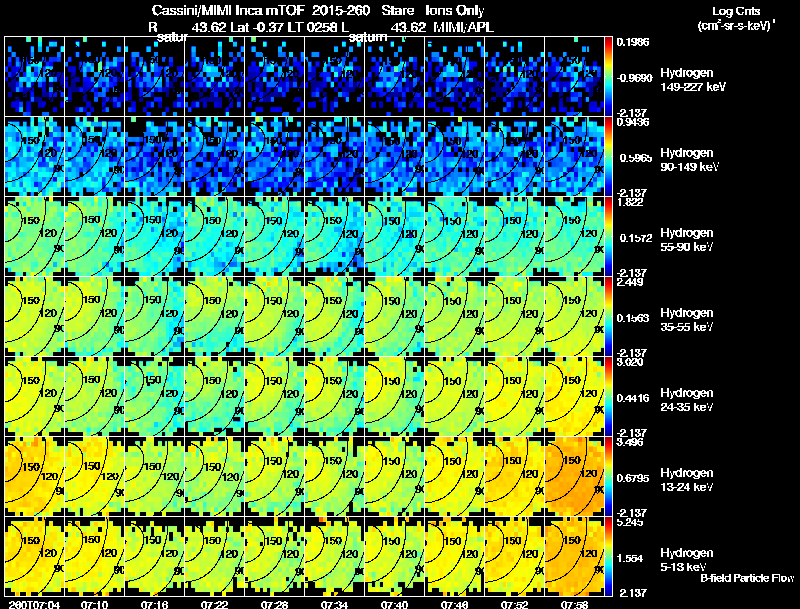Click the 0.1986 colorbar maximum value

(x=633, y=42)
